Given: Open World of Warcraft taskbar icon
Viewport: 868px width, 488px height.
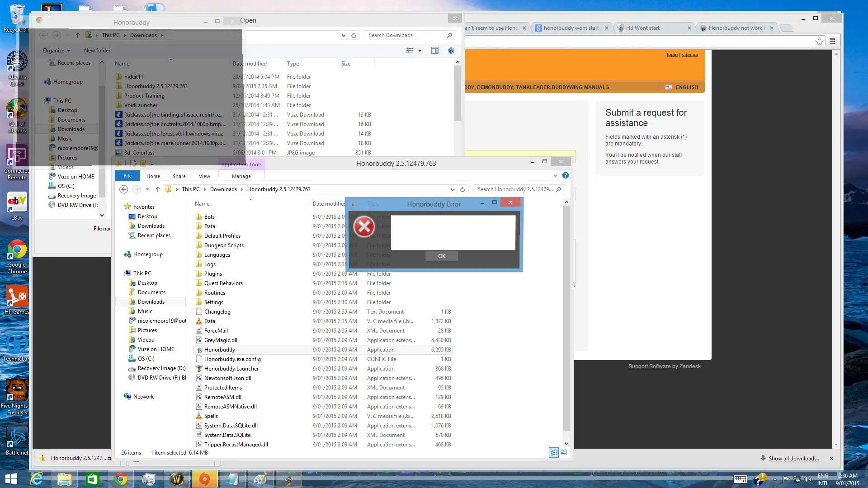Looking at the screenshot, I should point(177,479).
